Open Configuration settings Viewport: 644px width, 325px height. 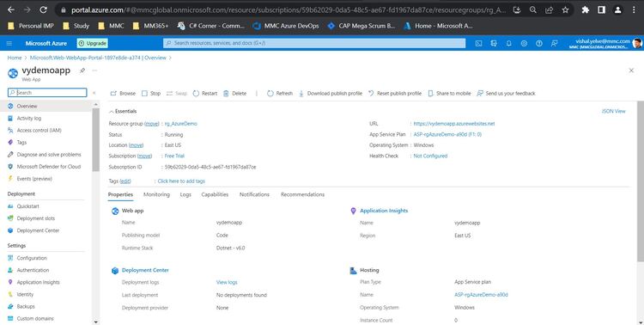(32, 258)
